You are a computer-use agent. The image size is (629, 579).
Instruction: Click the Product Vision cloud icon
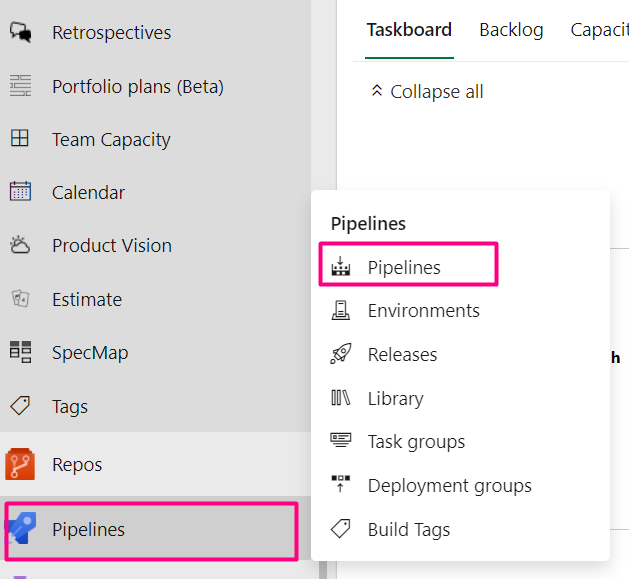tap(20, 245)
